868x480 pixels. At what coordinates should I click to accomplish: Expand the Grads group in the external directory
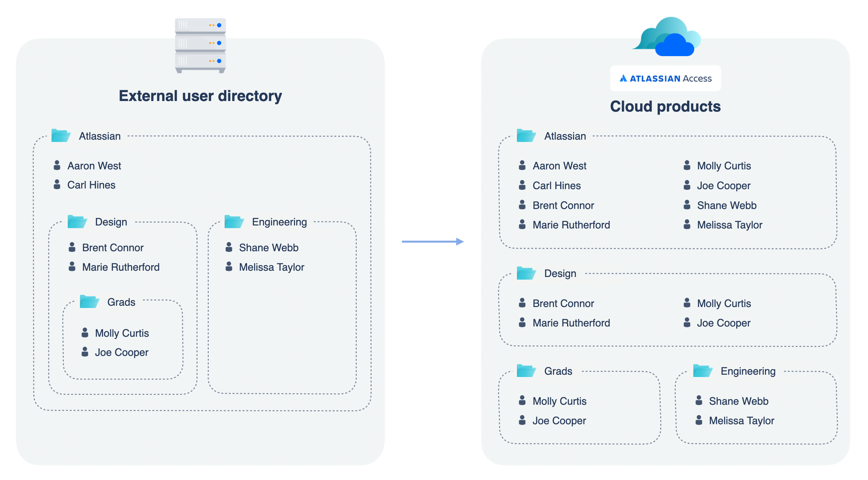121,302
